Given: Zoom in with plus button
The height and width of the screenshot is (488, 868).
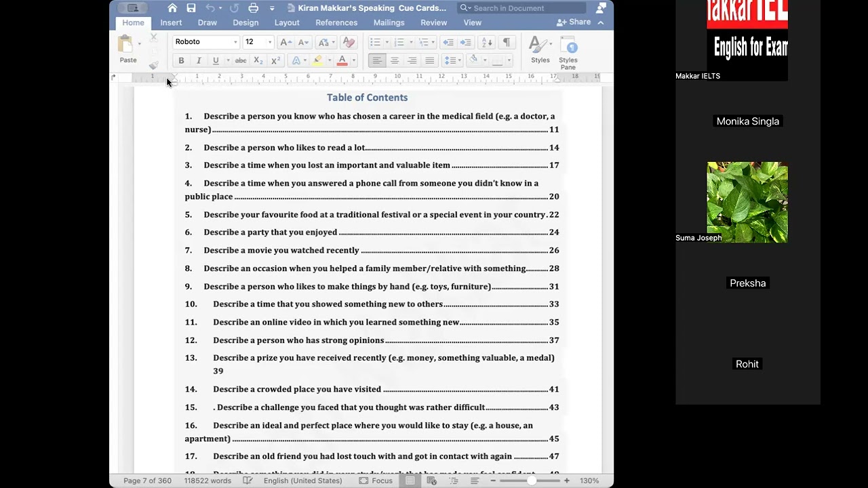Looking at the screenshot, I should tap(567, 481).
